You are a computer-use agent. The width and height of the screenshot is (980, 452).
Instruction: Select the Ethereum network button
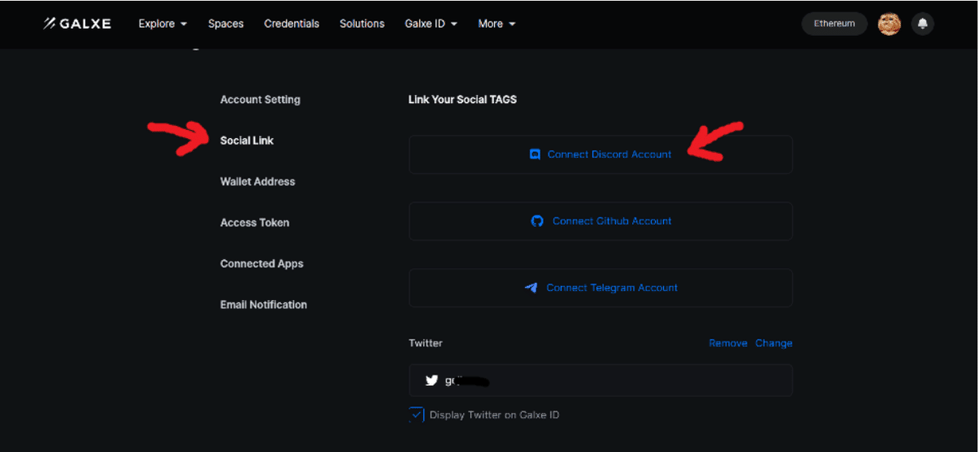[835, 24]
